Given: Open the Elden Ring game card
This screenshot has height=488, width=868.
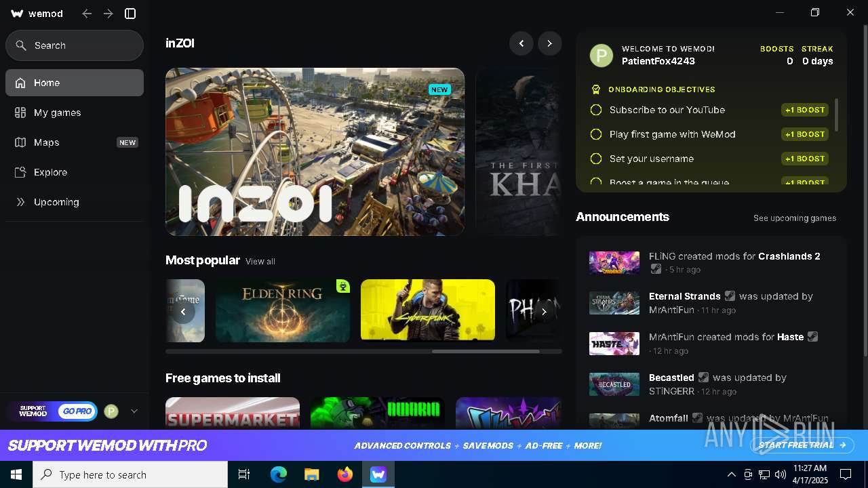Looking at the screenshot, I should click(x=283, y=310).
